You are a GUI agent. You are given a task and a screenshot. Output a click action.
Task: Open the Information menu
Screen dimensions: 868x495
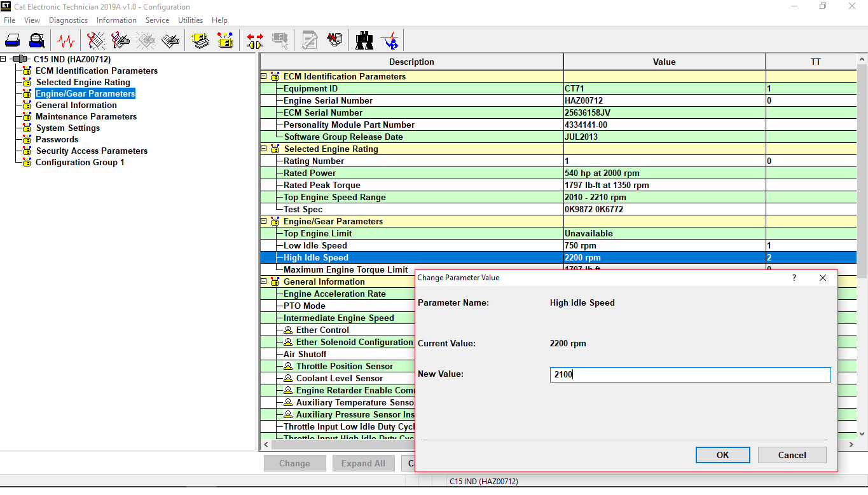point(116,20)
